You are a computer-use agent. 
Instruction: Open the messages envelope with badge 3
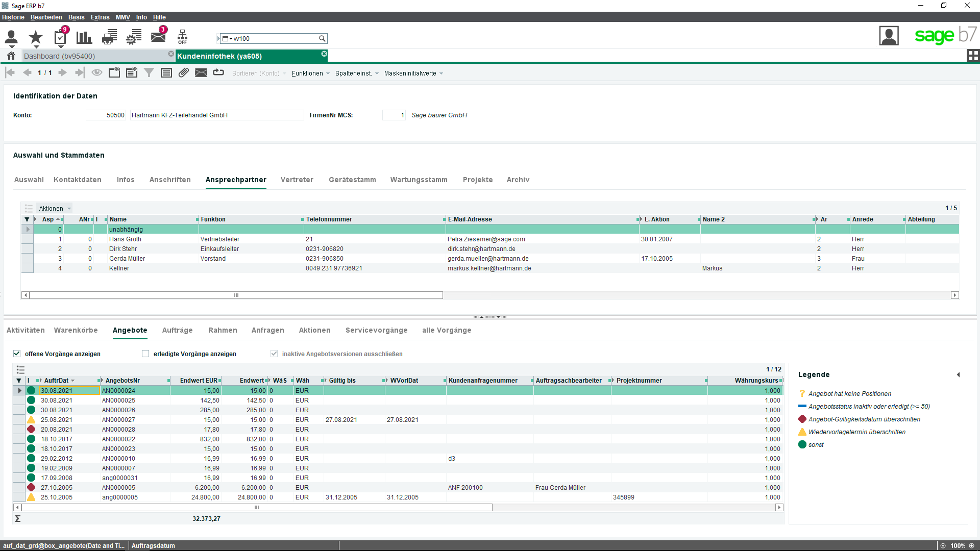pyautogui.click(x=159, y=36)
